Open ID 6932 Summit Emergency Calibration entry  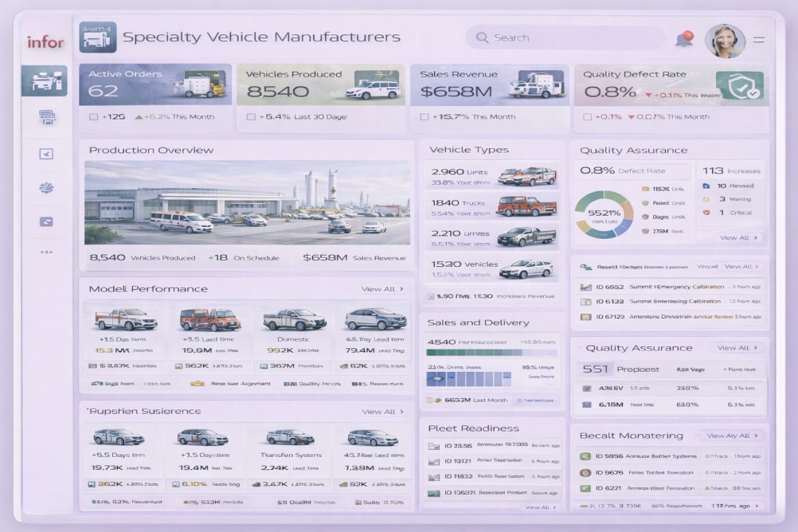[x=669, y=287]
